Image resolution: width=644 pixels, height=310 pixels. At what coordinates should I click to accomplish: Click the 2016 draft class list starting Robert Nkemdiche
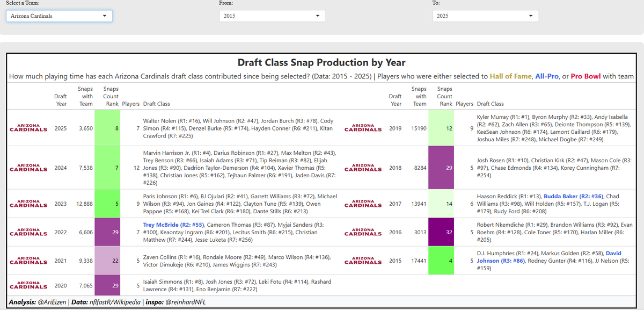pyautogui.click(x=555, y=233)
